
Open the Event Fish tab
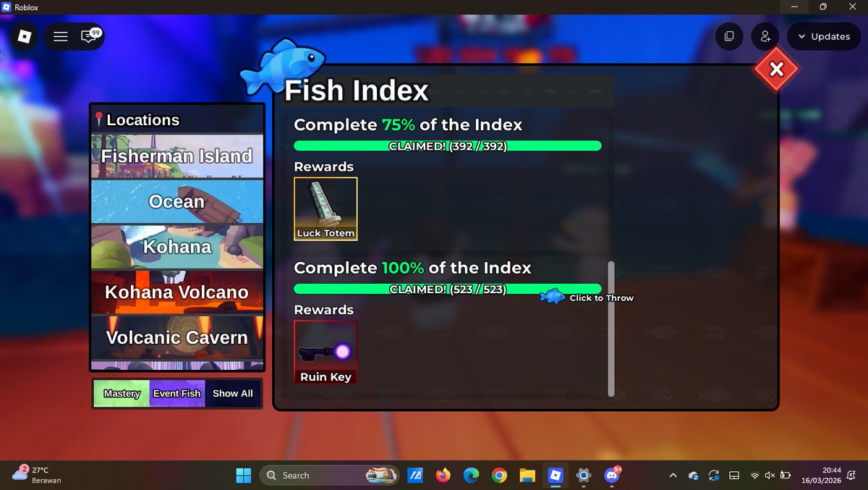(177, 394)
